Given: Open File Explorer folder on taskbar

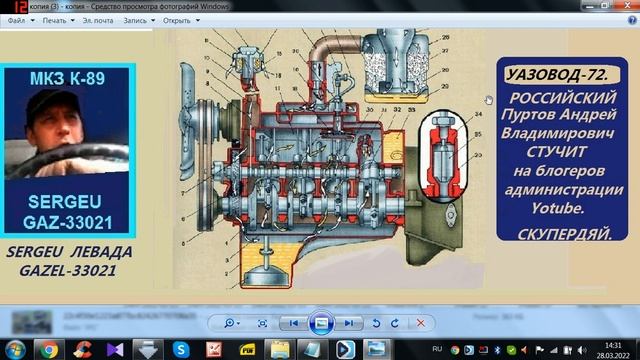Looking at the screenshot, I should pos(280,350).
